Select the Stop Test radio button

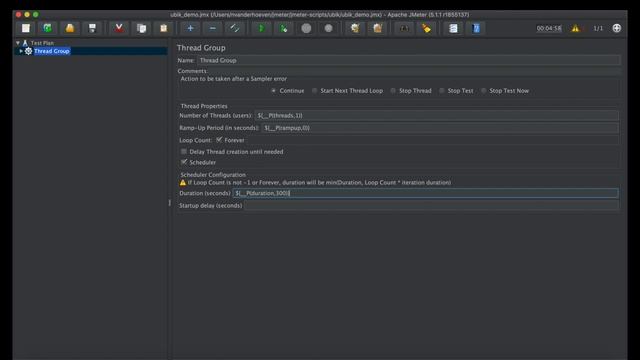pyautogui.click(x=442, y=91)
